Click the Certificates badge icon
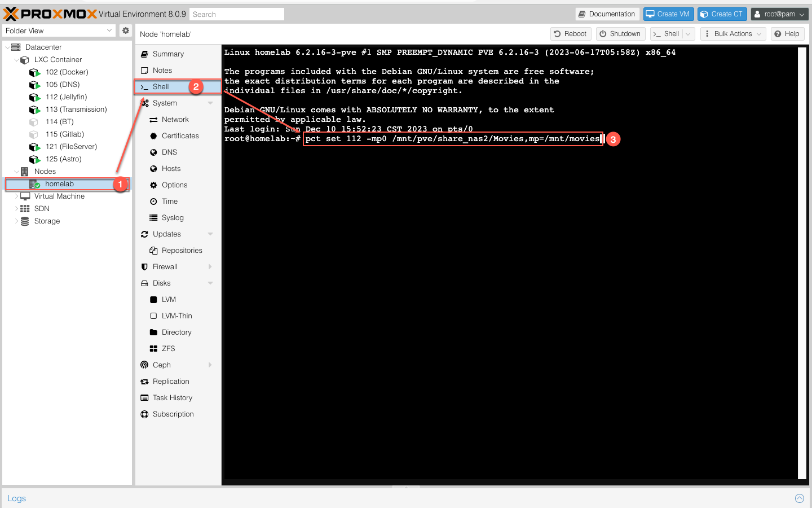 (x=153, y=136)
